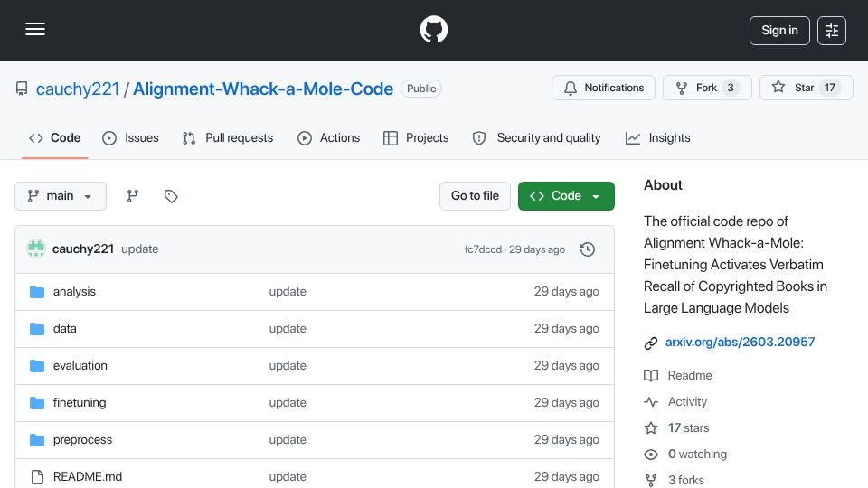
Task: Click the About heading
Action: [663, 185]
